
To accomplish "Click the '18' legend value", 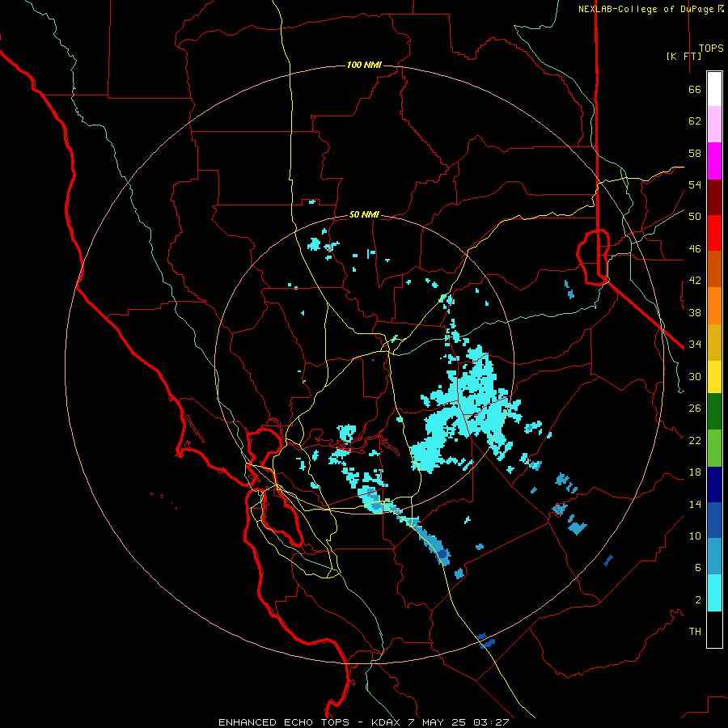I will pos(695,472).
